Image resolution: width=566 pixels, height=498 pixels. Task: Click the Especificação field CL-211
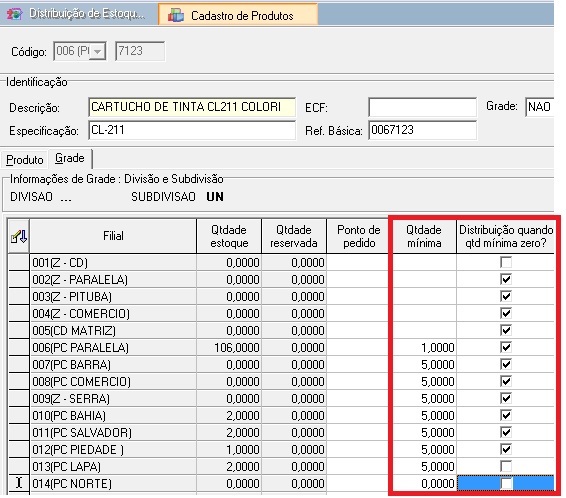pos(192,130)
